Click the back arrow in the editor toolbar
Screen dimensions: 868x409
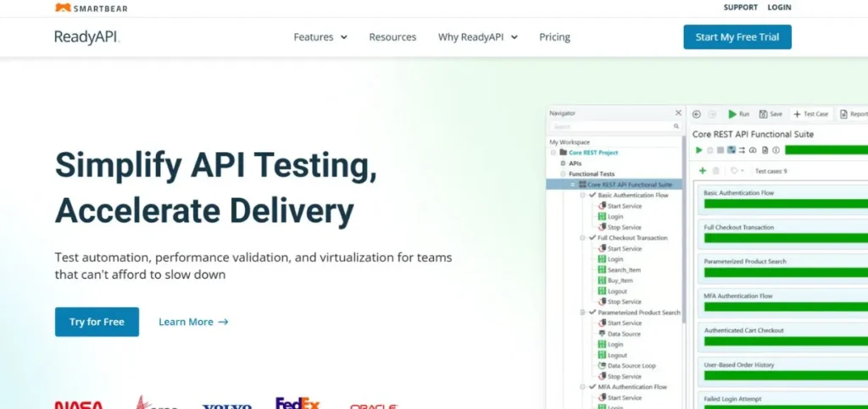(697, 113)
